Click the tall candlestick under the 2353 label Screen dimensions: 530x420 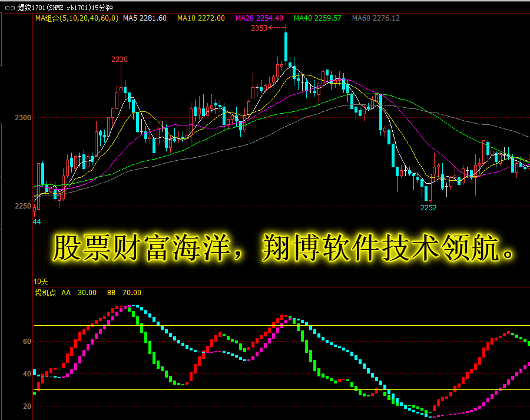pyautogui.click(x=286, y=44)
